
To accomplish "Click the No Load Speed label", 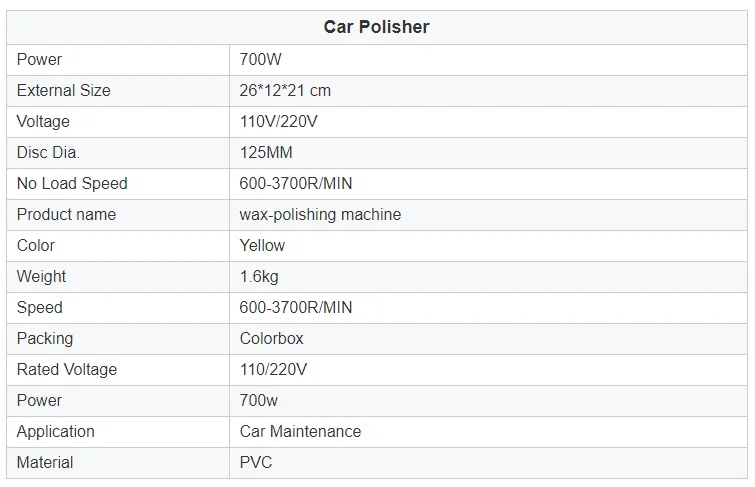I will pyautogui.click(x=72, y=183).
